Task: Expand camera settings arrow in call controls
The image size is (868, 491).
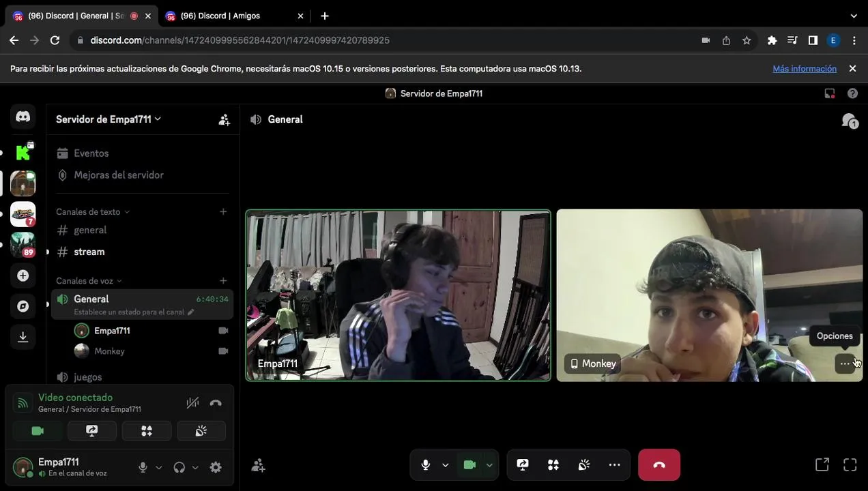Action: point(489,465)
